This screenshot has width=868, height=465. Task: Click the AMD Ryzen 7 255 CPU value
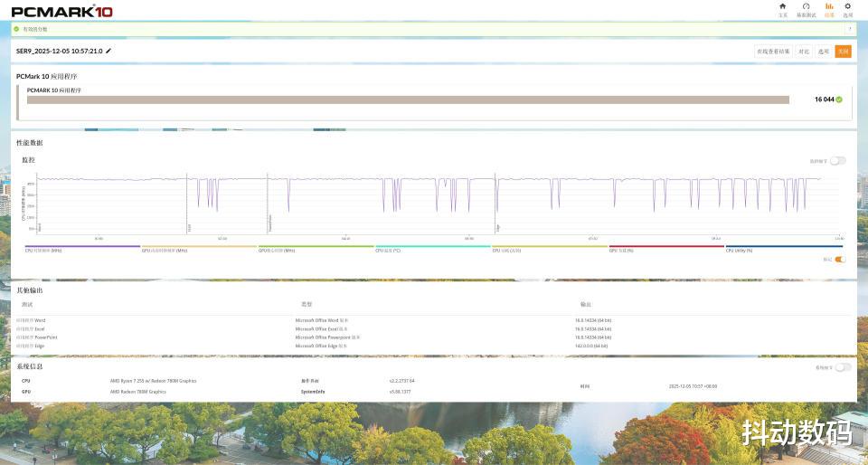tap(153, 381)
